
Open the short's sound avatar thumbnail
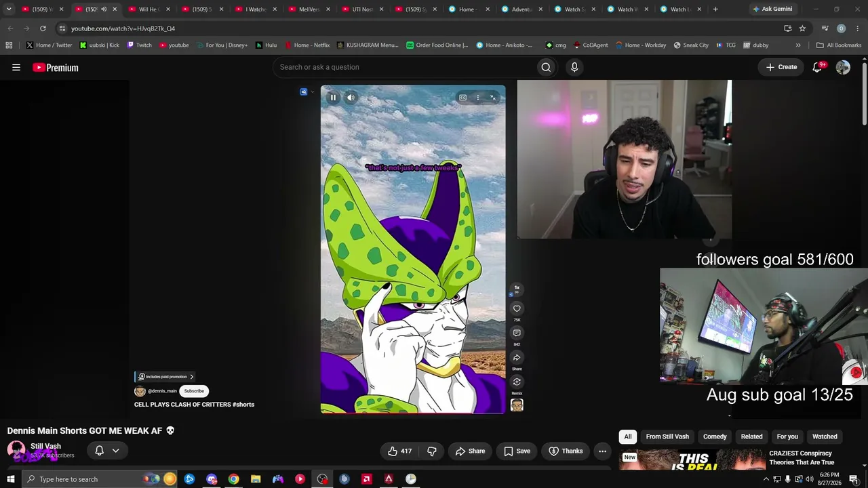click(517, 405)
